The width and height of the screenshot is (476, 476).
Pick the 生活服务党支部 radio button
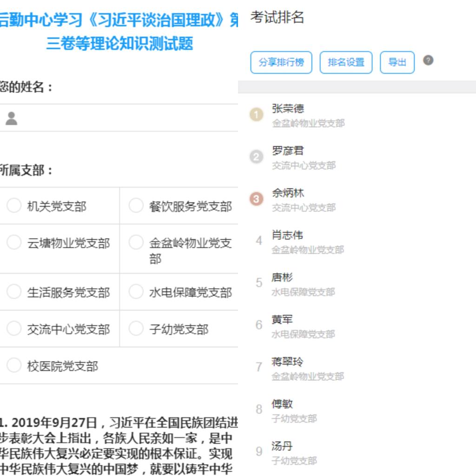14,292
